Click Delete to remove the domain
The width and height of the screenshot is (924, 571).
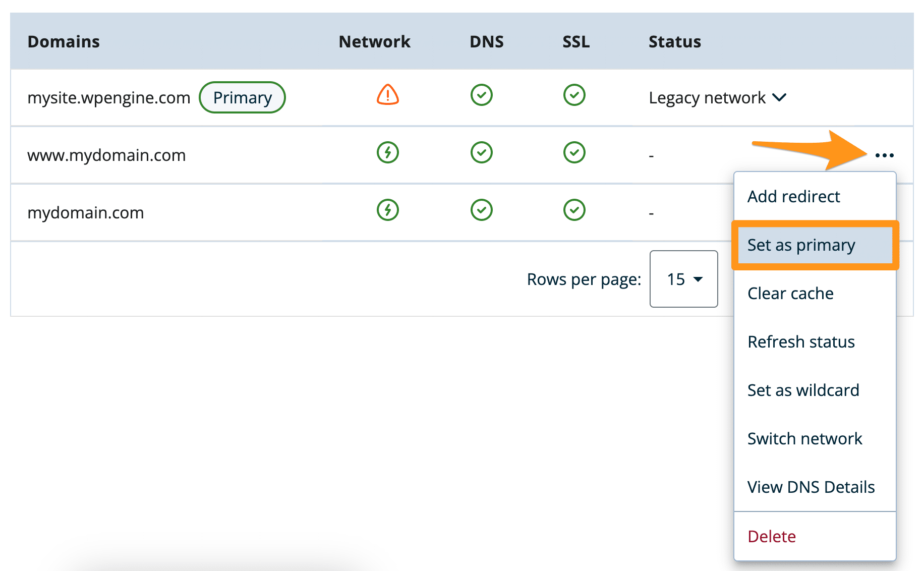click(771, 536)
